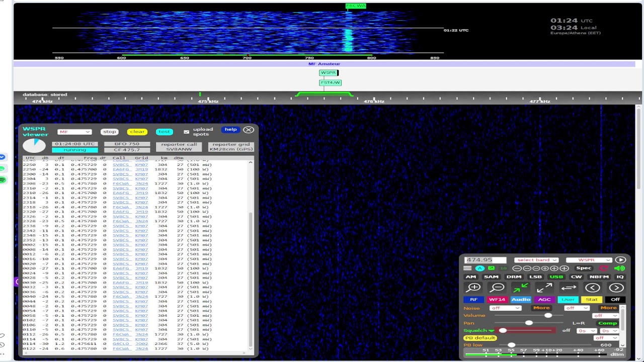
Task: Zoom in the waterfall with the magnifier plus
Action: click(x=473, y=288)
